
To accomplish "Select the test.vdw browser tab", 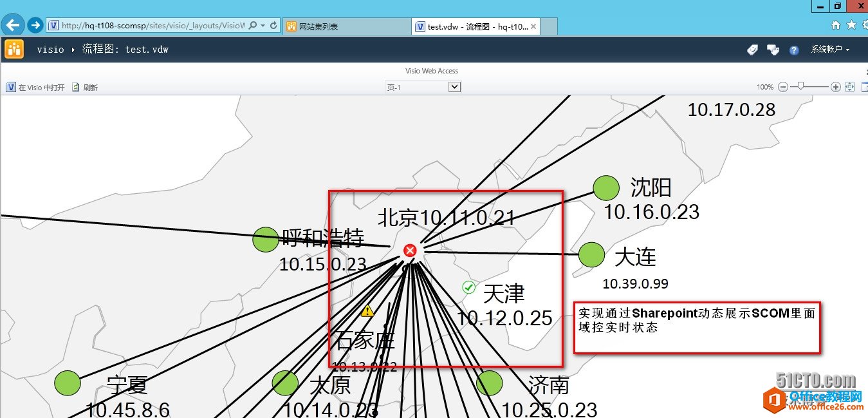I will pos(476,26).
